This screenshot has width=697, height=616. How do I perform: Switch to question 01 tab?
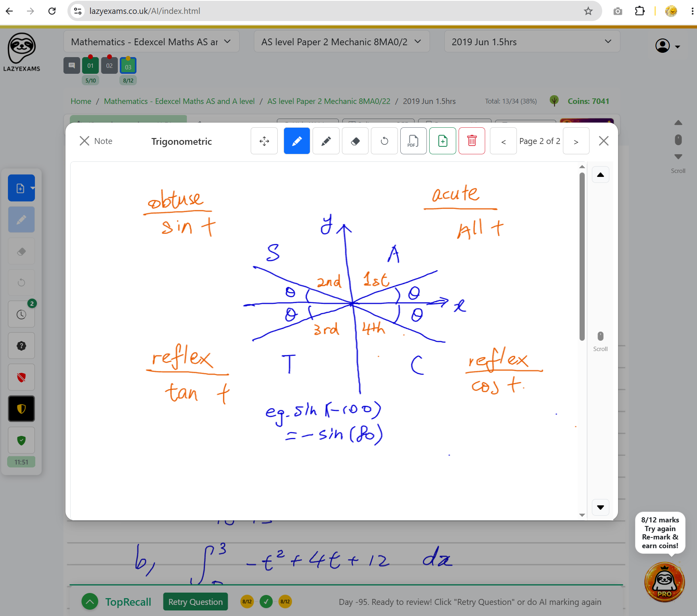pos(90,65)
